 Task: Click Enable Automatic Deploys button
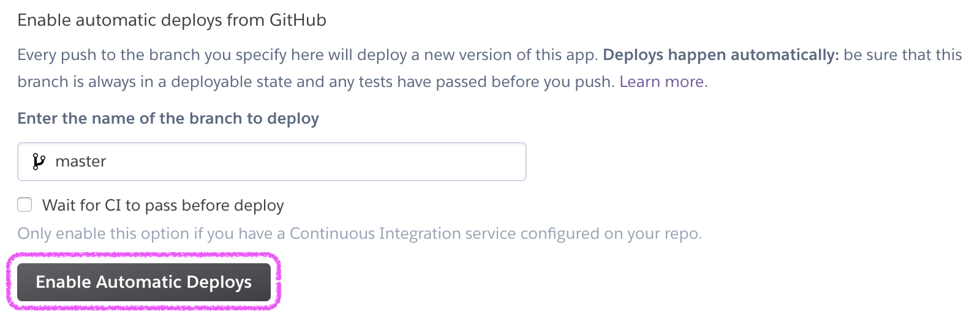pos(144,282)
